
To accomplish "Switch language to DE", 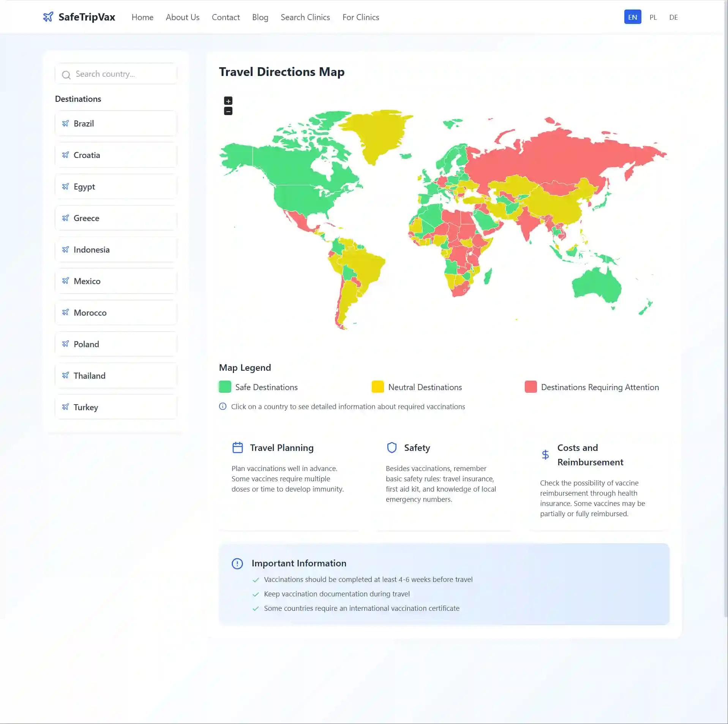I will pyautogui.click(x=673, y=17).
